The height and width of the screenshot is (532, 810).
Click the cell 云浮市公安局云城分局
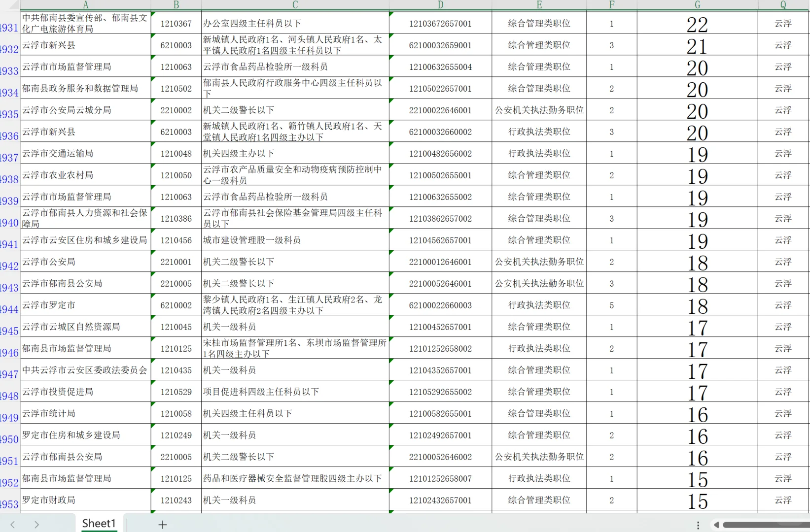85,110
